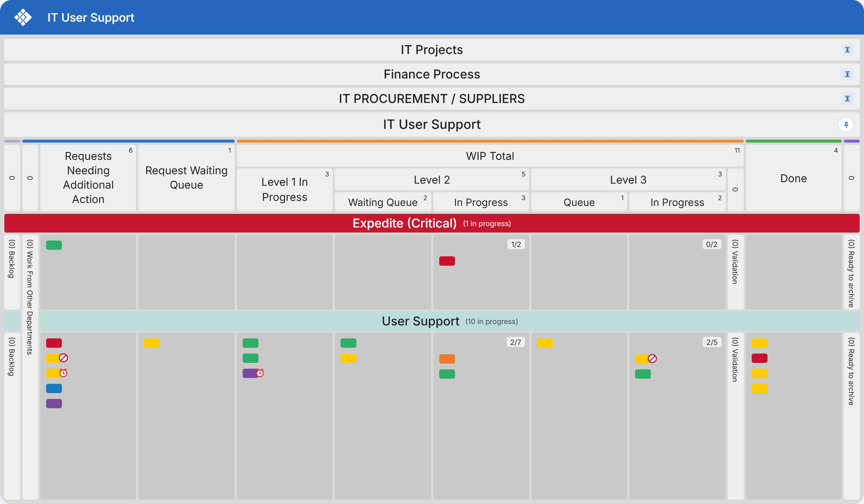
Task: Click IT User Support board title
Action: point(91,17)
